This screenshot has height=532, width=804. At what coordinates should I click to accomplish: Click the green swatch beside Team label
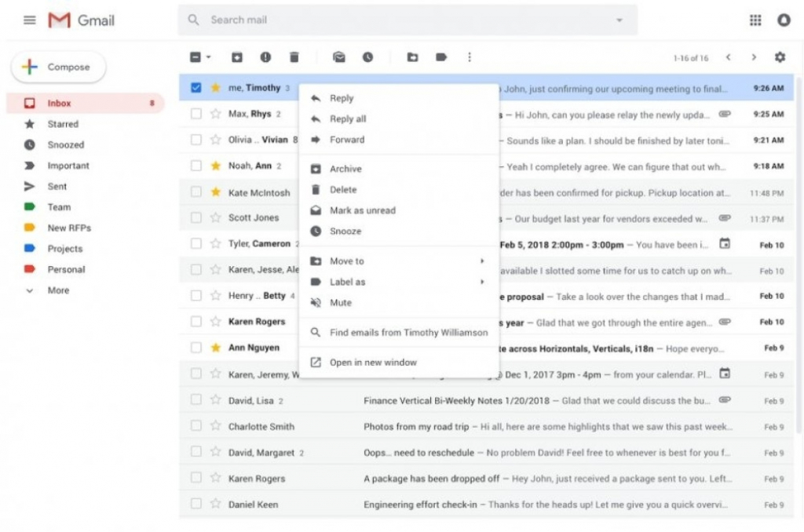(29, 206)
